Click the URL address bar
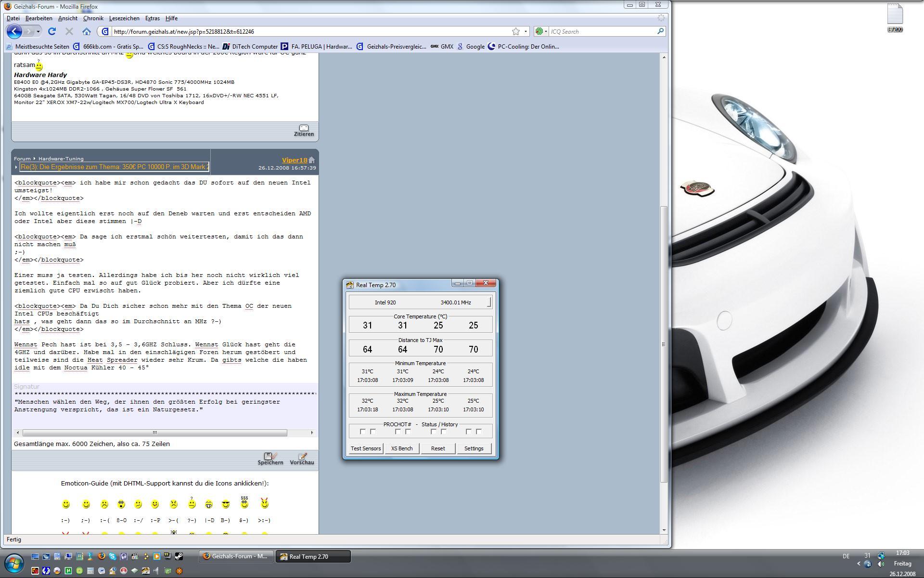Screen dimensions: 924x578 click(310, 31)
